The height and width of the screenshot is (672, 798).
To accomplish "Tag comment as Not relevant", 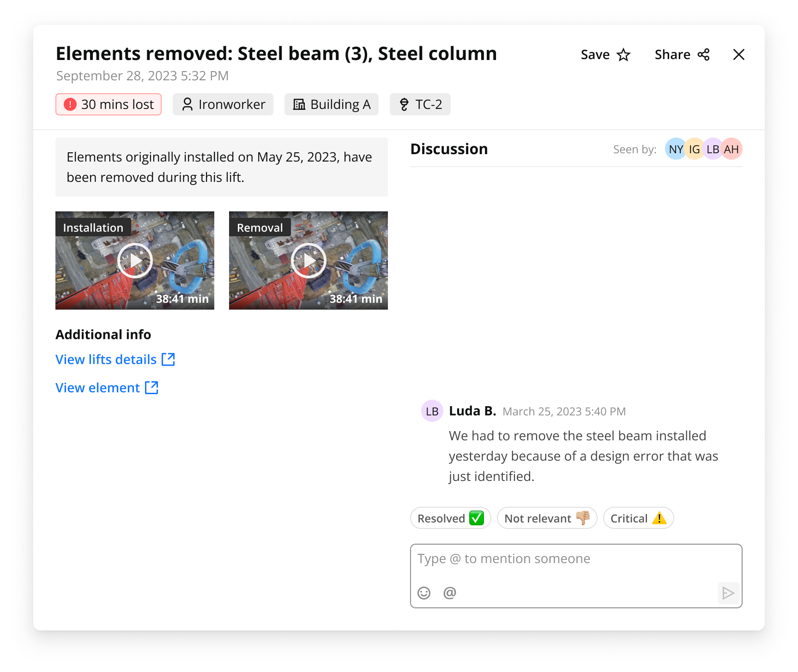I will click(x=547, y=518).
